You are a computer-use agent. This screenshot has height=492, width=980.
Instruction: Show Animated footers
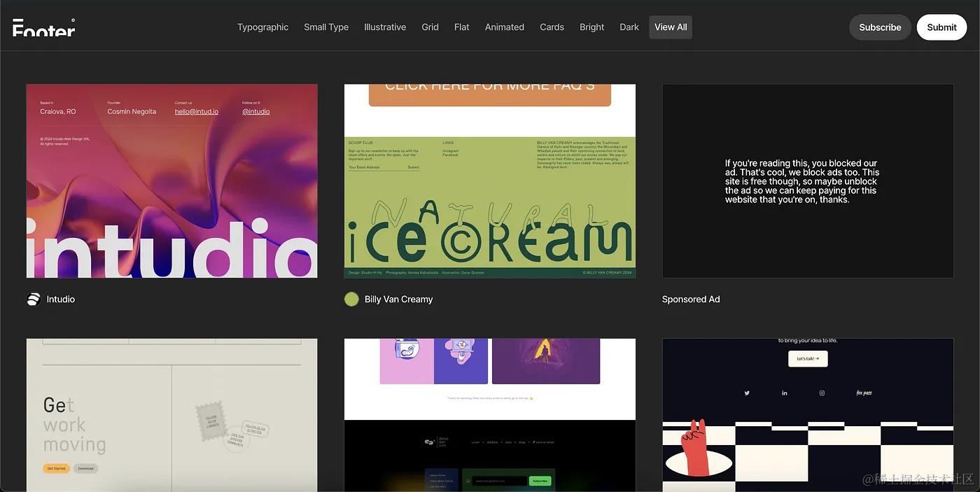point(505,27)
